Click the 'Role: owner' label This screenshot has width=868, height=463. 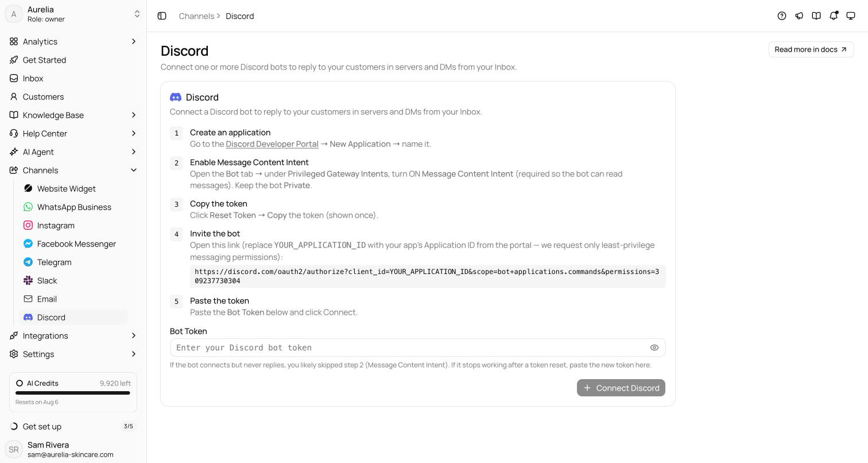pos(46,20)
